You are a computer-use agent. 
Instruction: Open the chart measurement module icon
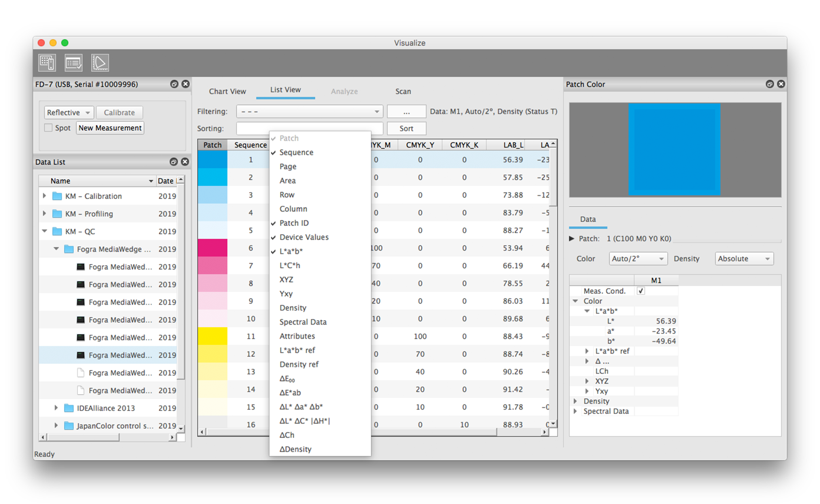point(47,63)
